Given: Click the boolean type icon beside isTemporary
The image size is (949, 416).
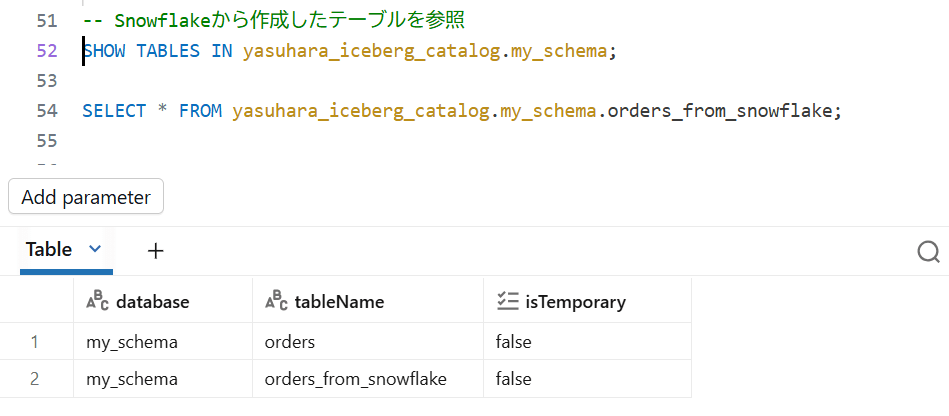Looking at the screenshot, I should (506, 301).
